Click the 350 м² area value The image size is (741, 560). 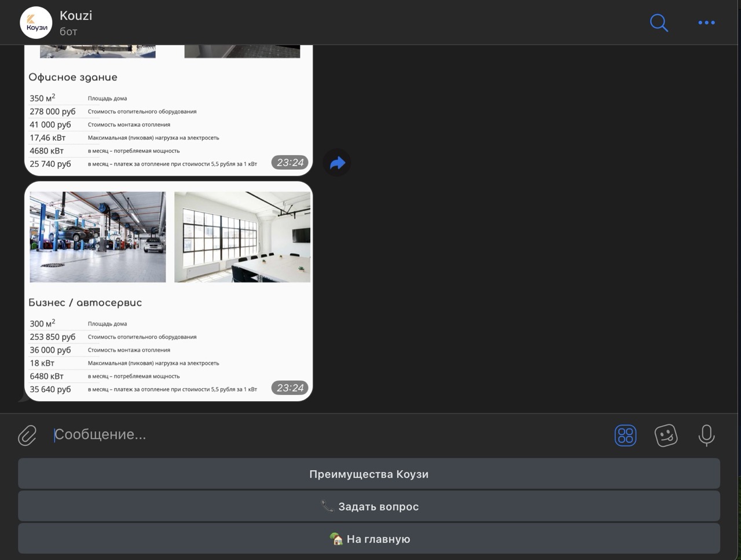point(42,98)
